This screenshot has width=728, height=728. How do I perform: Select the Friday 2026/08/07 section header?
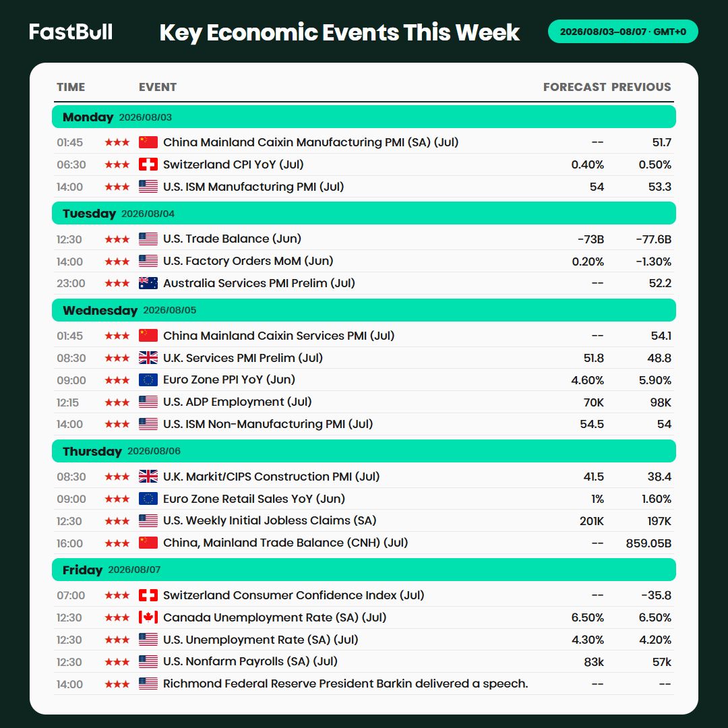(x=363, y=570)
